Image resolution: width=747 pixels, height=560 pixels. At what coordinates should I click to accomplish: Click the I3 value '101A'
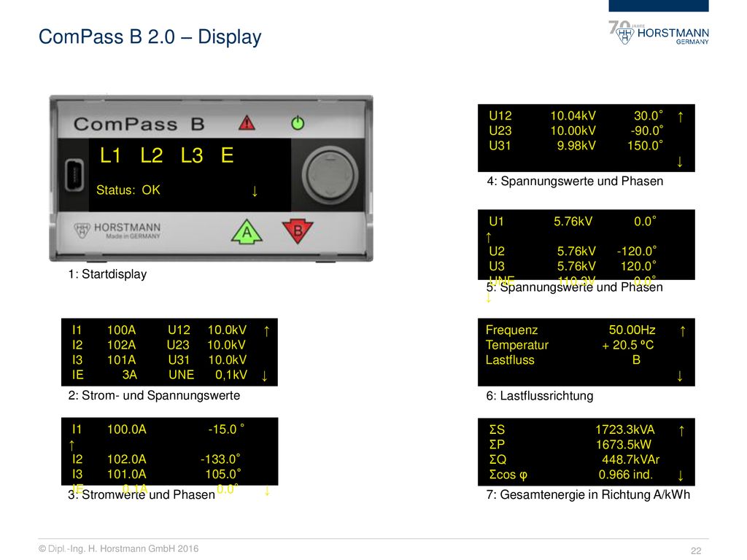point(122,360)
